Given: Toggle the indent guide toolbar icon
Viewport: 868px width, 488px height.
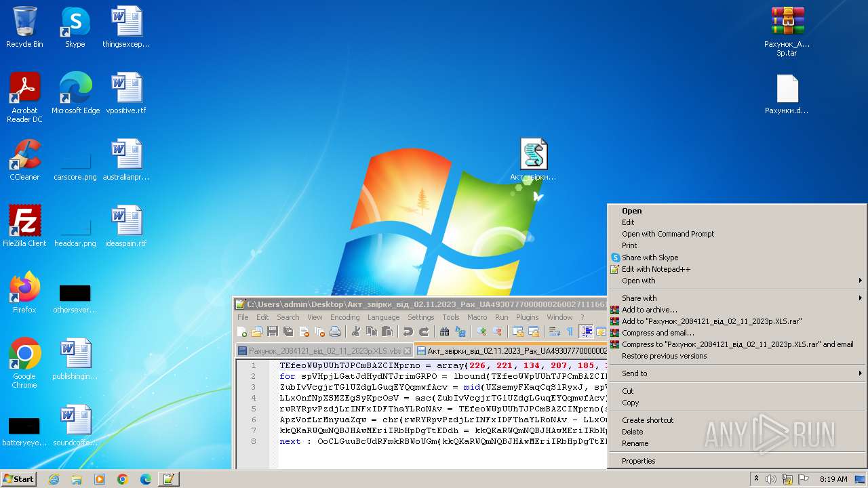Looking at the screenshot, I should click(586, 331).
